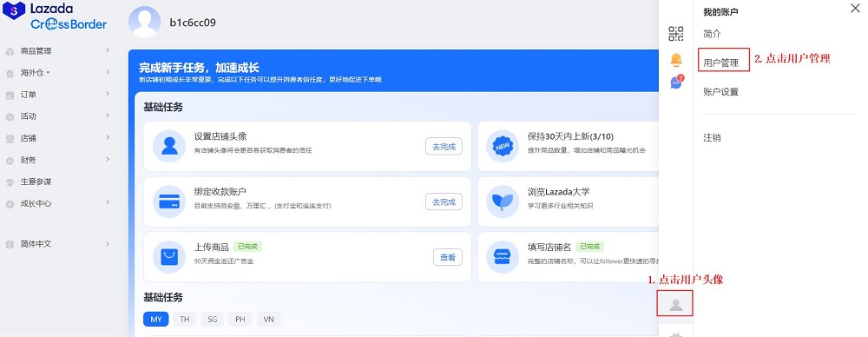
Task: Click the 浏览Lazada大学 leaf icon
Action: 503,202
